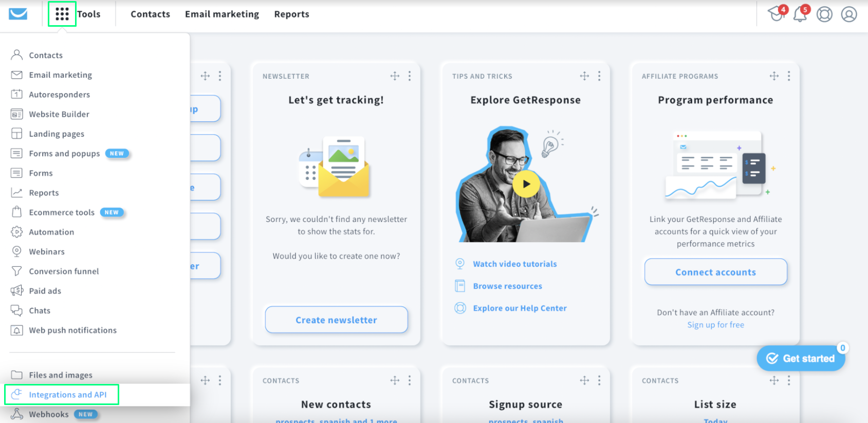Click the List size widget move handle
The height and width of the screenshot is (423, 868).
point(774,380)
